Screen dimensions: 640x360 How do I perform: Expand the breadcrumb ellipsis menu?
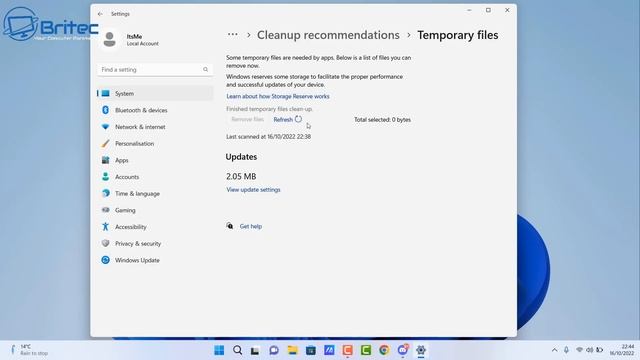233,35
